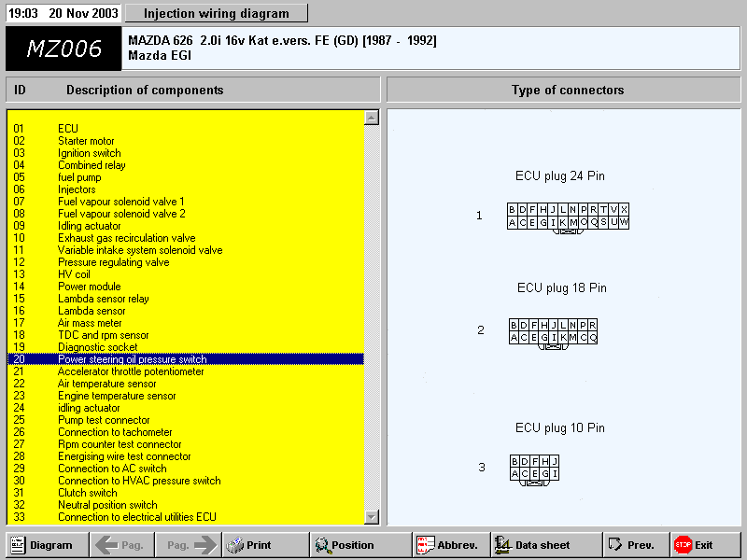Viewport: 747px width, 560px height.
Task: Select Accelerator throttle potentiometer
Action: coord(186,371)
